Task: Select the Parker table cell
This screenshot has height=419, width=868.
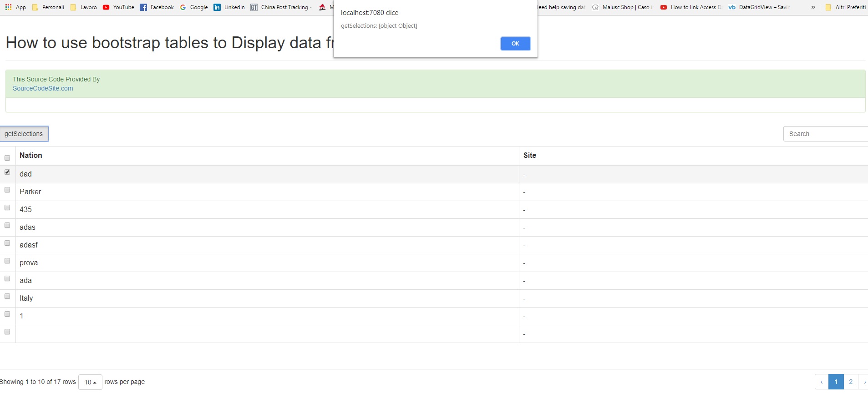Action: [267, 192]
